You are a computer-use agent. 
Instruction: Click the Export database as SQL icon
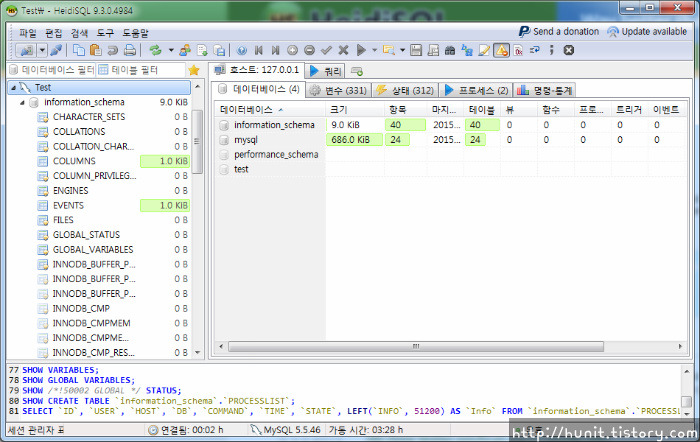pyautogui.click(x=202, y=50)
